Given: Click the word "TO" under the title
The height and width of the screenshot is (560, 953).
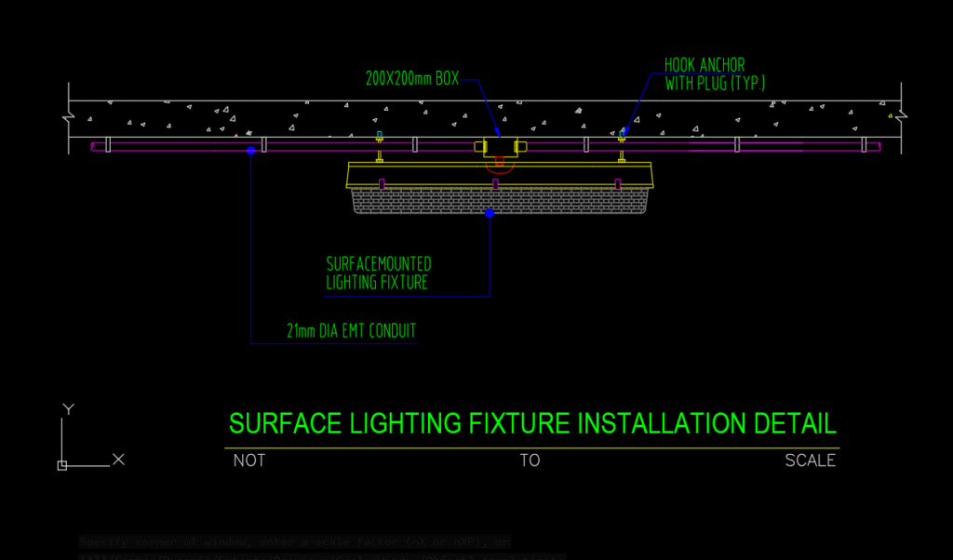Looking at the screenshot, I should point(530,460).
